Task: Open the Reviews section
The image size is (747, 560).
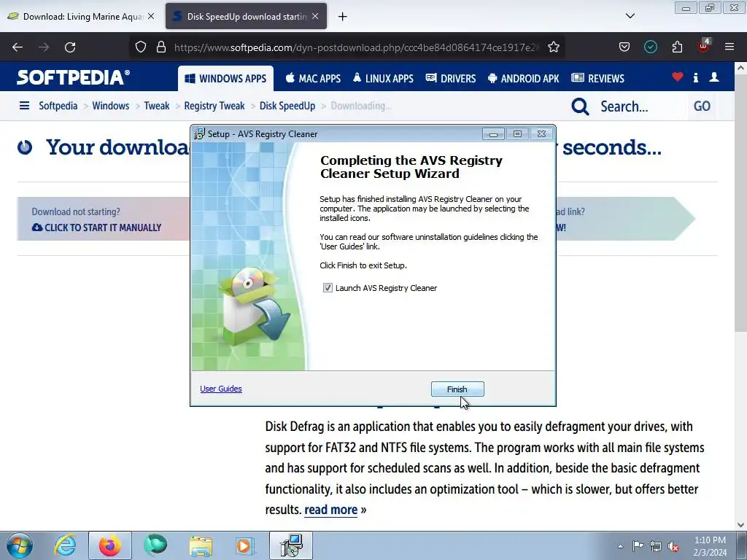Action: (x=598, y=79)
